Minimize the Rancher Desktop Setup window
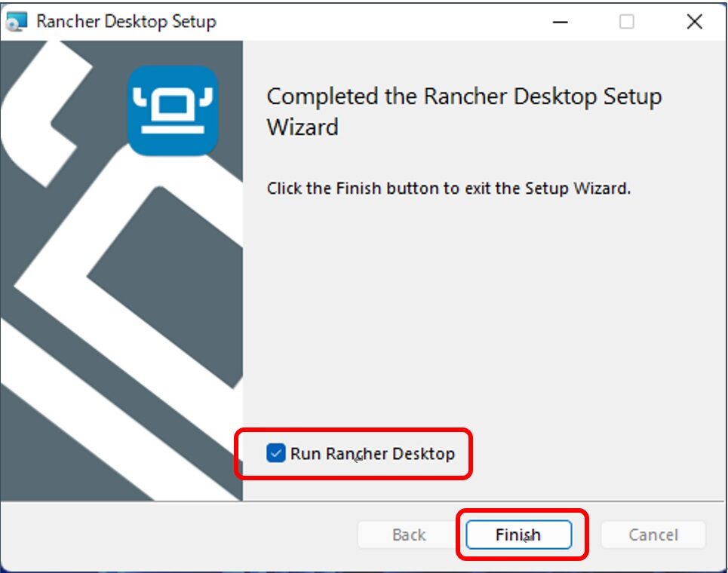Screen dimensions: 728x573 coord(561,22)
